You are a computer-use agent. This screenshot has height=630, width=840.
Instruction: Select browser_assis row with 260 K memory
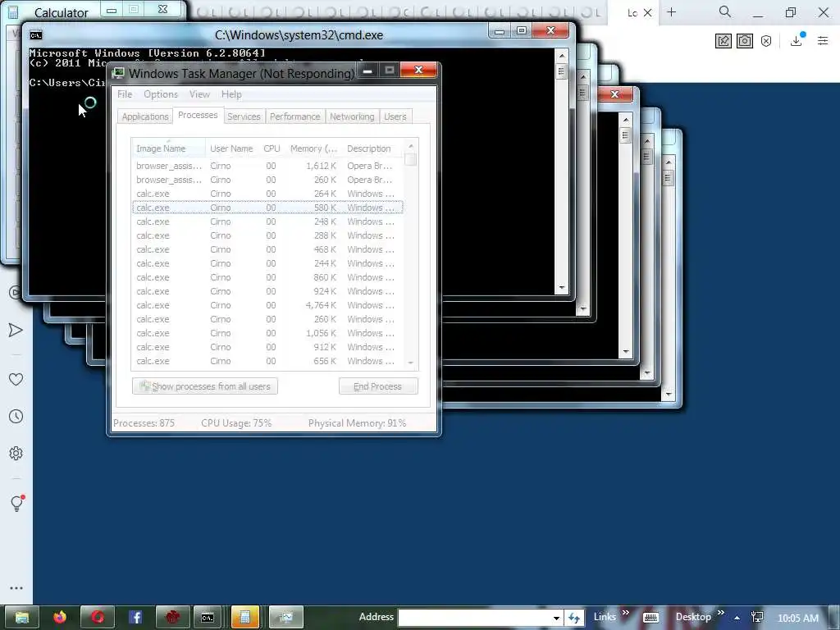pos(267,180)
